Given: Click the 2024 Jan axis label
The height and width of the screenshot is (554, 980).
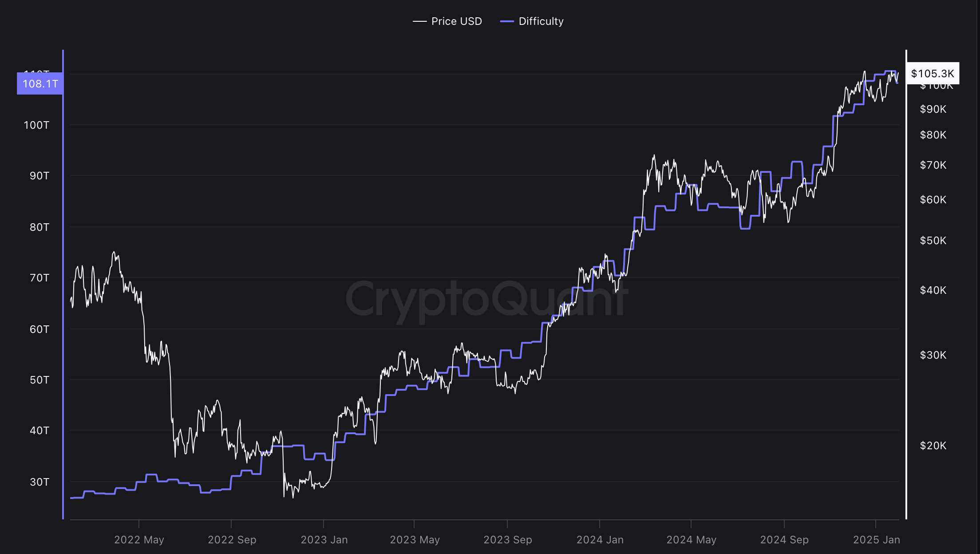Looking at the screenshot, I should pyautogui.click(x=600, y=540).
